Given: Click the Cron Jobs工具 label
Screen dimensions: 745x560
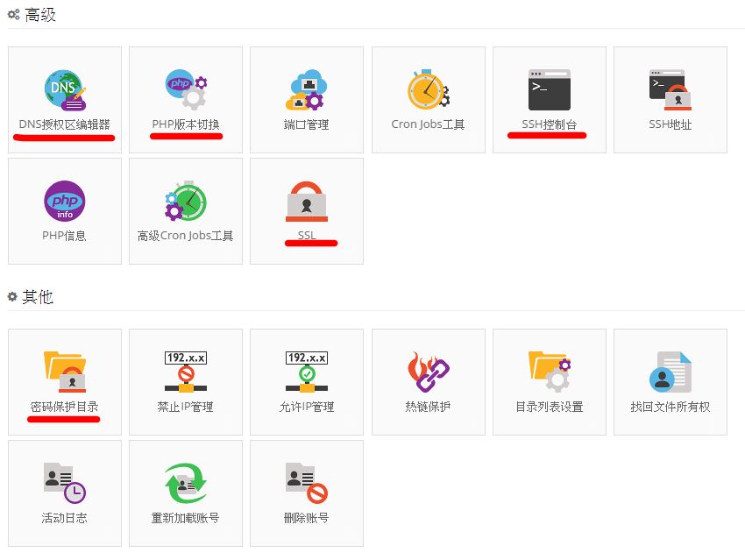Looking at the screenshot, I should [428, 124].
